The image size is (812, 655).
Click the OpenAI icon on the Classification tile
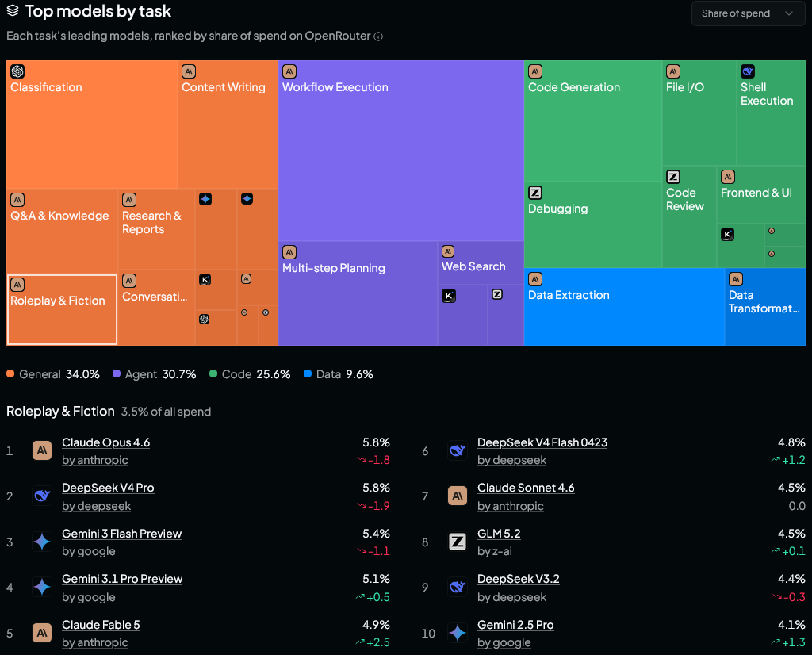(x=17, y=71)
